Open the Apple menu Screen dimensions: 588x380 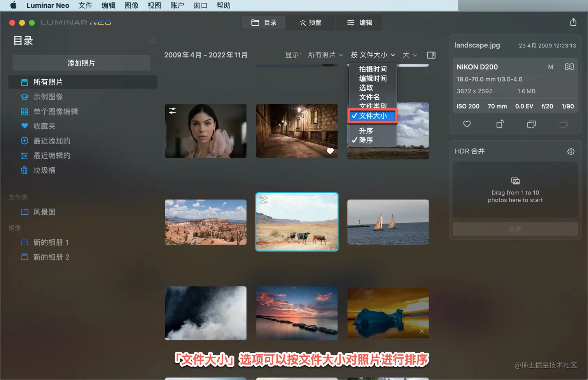(x=14, y=5)
